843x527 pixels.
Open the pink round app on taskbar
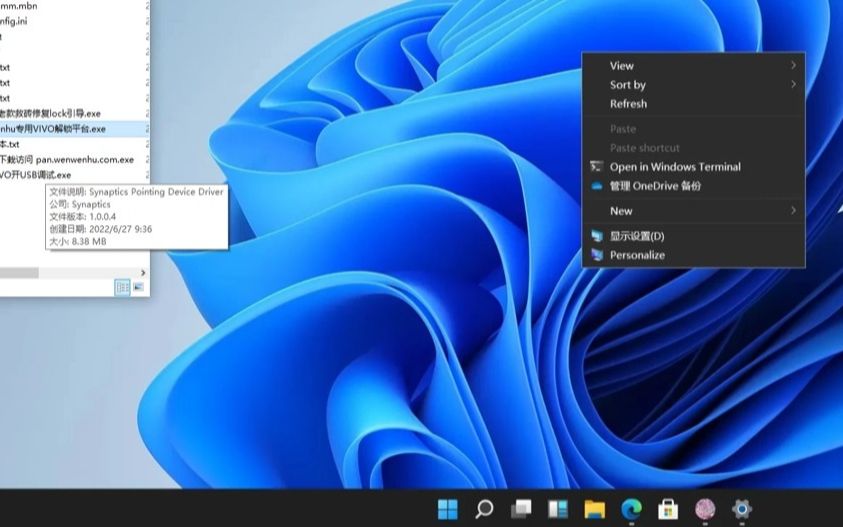(705, 509)
